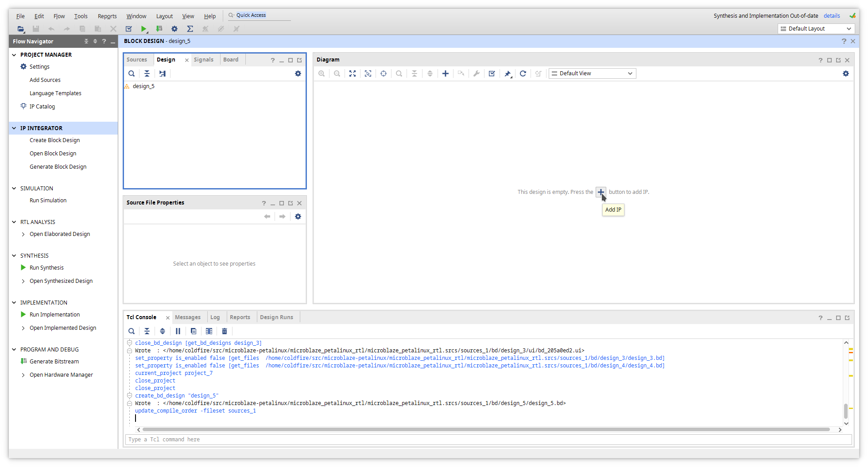Click the Tcl Console horizontal scrollbar

click(x=486, y=429)
